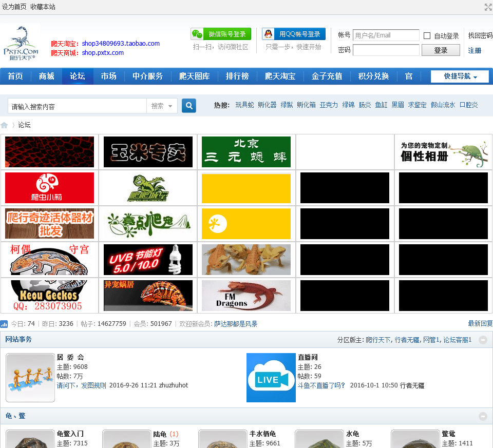Screen dimensions: 493x448
Task: Expand the 快捷导航 dropdown
Action: (460, 76)
